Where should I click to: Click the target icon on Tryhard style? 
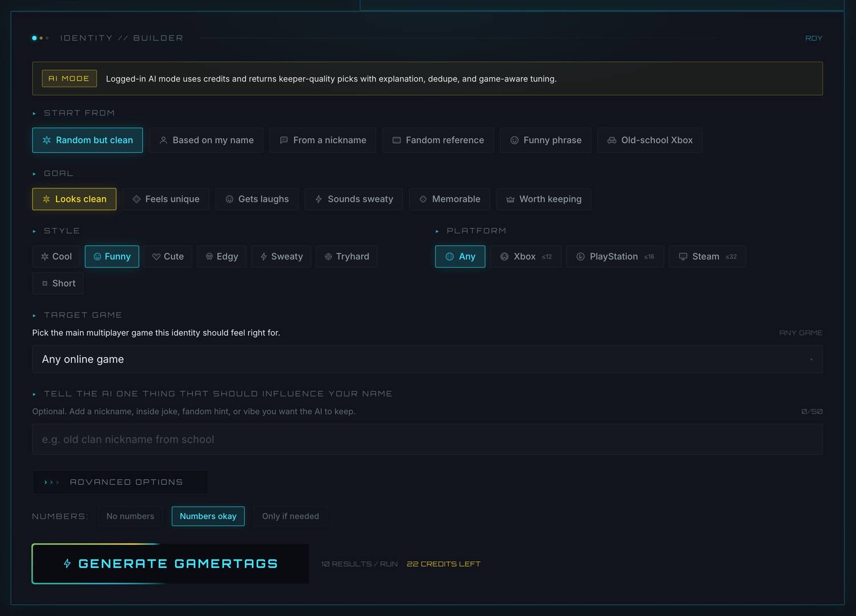[x=328, y=257]
